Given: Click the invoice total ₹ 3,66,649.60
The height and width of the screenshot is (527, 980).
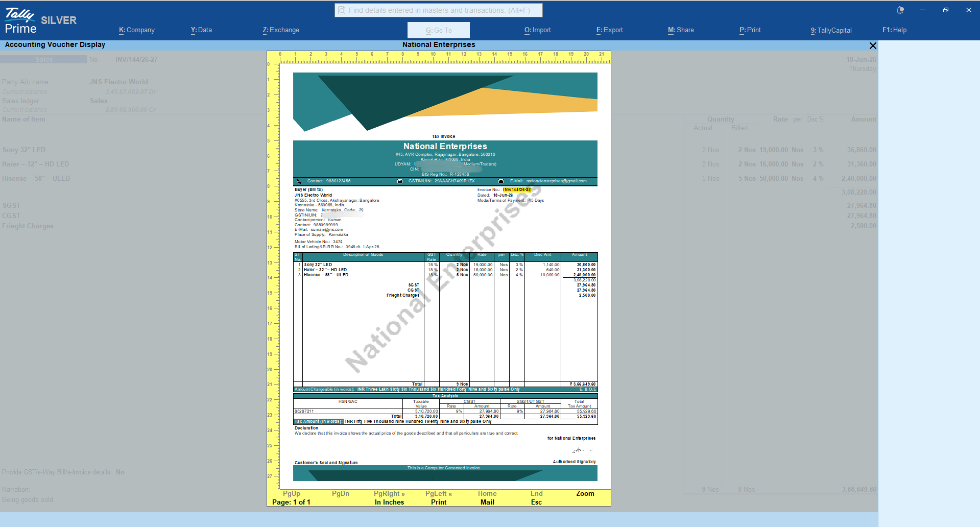Looking at the screenshot, I should [x=583, y=385].
